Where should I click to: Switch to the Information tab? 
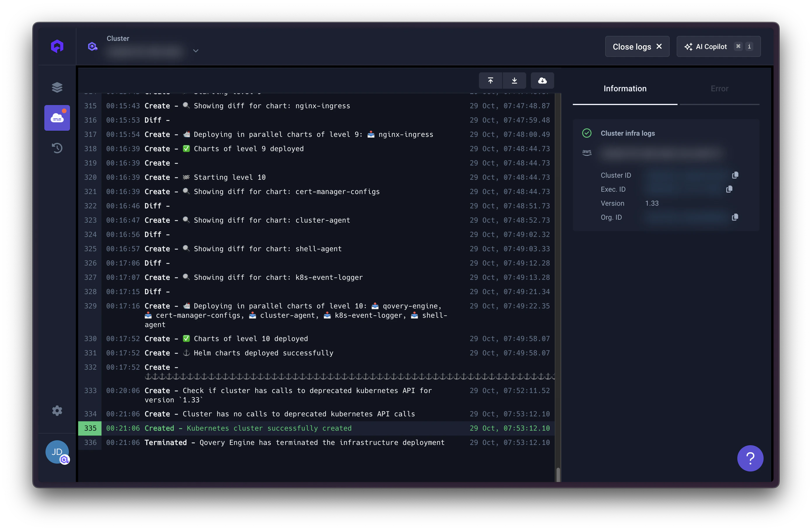(x=625, y=88)
